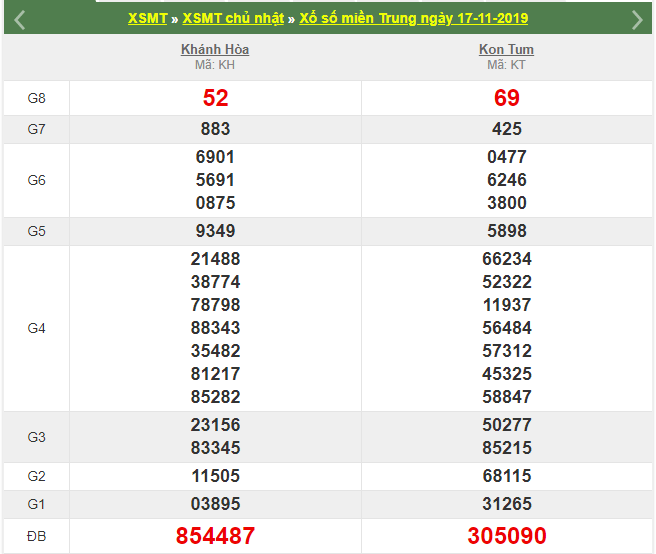
Task: Select Khánh Hòa G6 number 6901
Action: tap(215, 157)
